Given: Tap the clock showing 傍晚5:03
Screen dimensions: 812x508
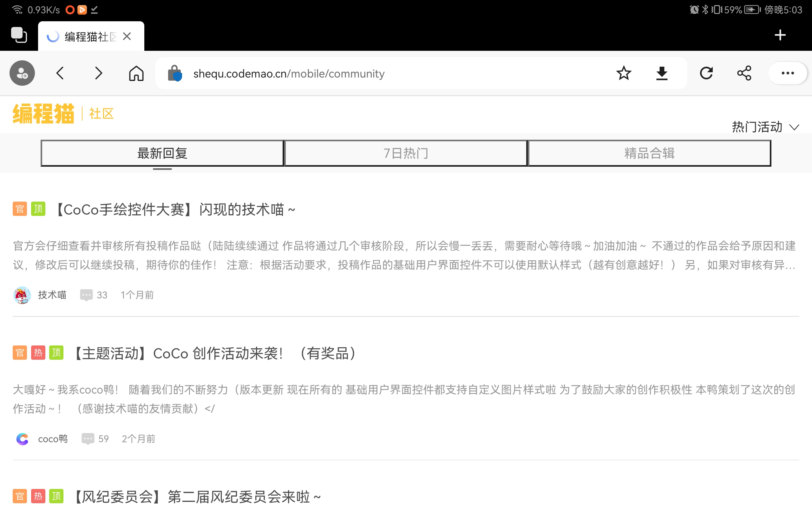Looking at the screenshot, I should (x=783, y=10).
